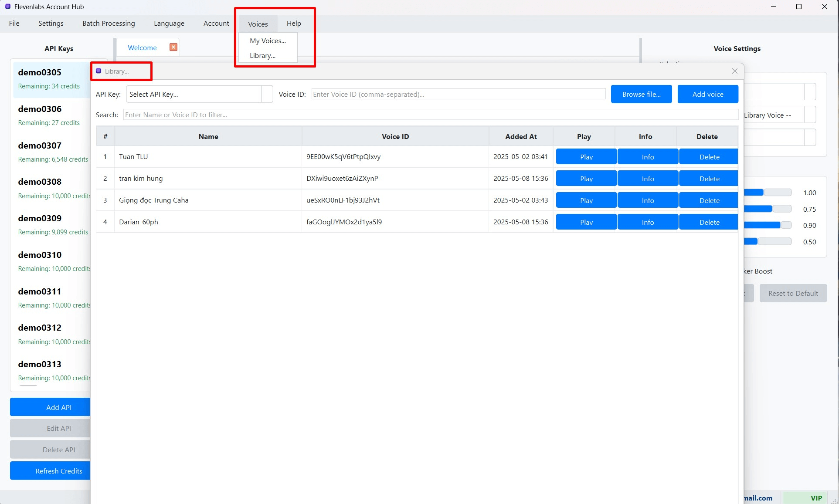Select the demo0313 API key
839x504 pixels.
pos(51,371)
